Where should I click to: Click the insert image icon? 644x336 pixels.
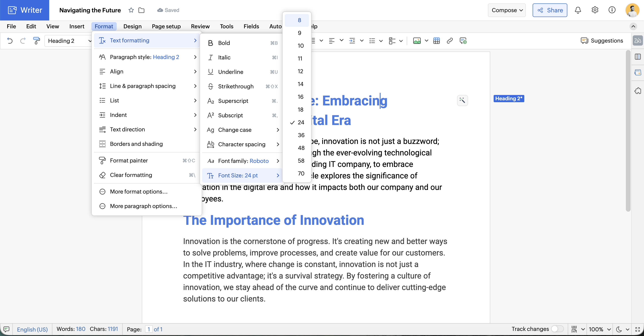tap(417, 41)
